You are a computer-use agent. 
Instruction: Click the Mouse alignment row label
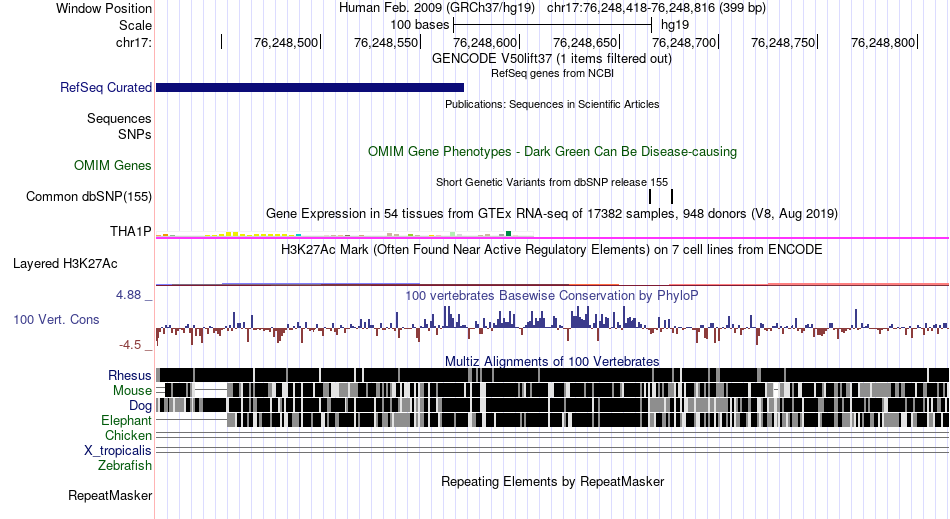(x=132, y=391)
